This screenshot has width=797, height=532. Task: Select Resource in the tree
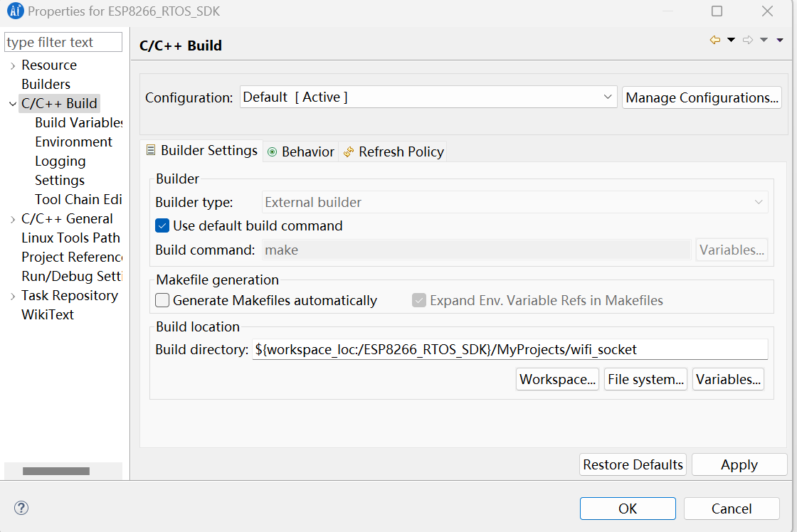[x=49, y=65]
